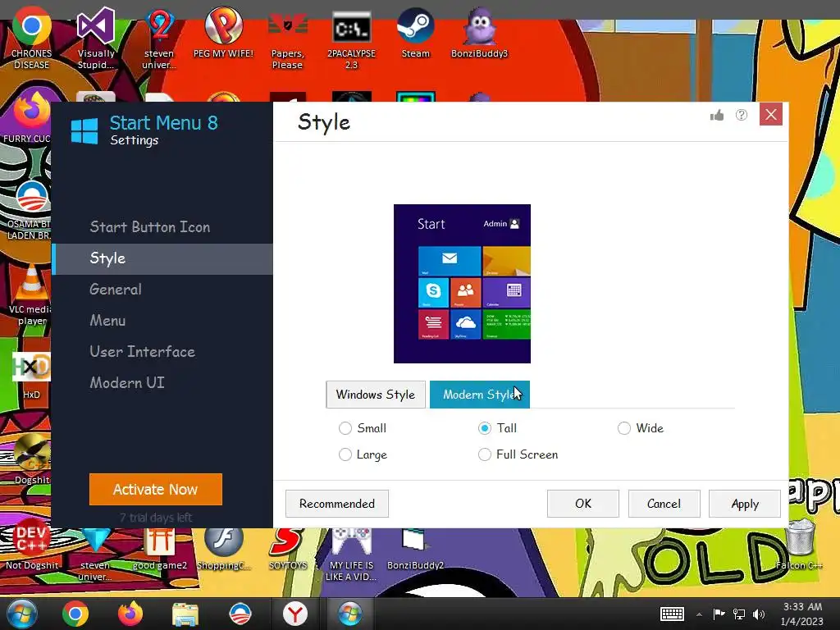Select the VLC media player desktop icon
Viewport: 840px width, 630px height.
tap(30, 294)
